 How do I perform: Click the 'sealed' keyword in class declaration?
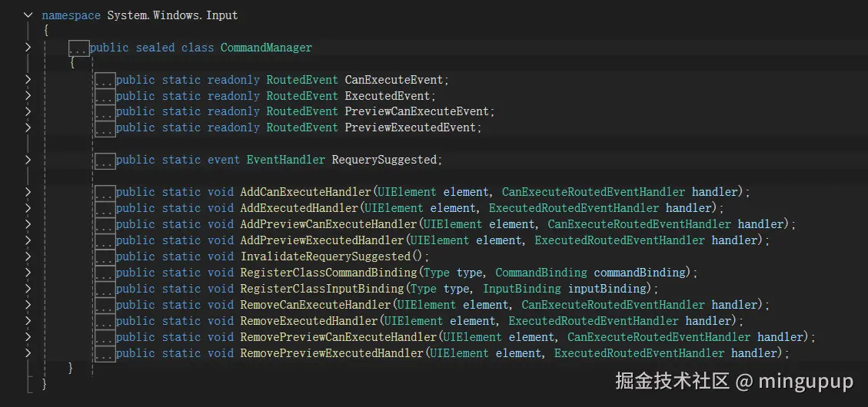pos(155,48)
